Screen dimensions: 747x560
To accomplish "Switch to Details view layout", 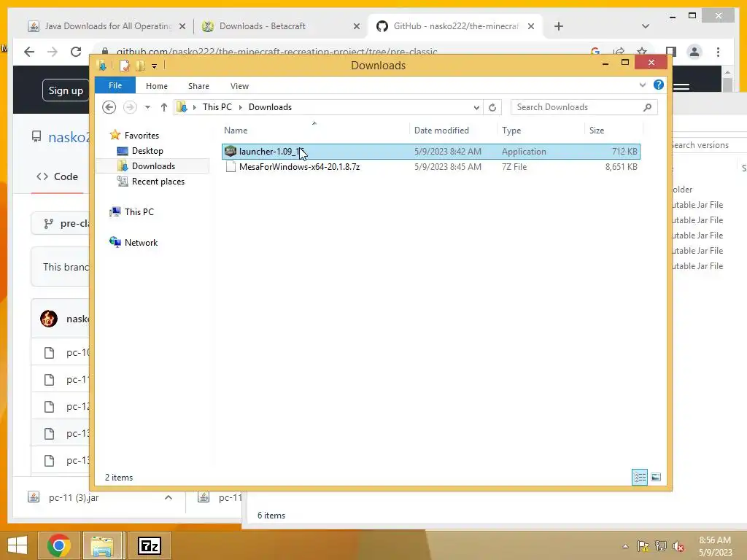I will (639, 477).
